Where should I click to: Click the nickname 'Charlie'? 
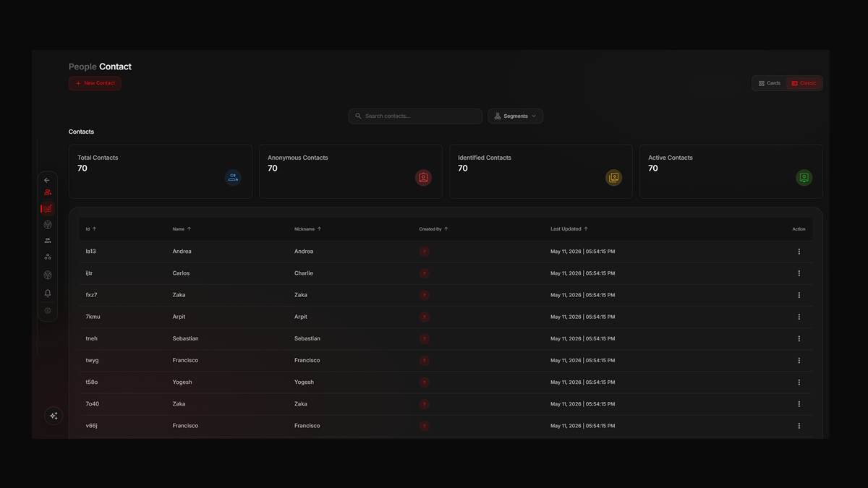pos(304,273)
